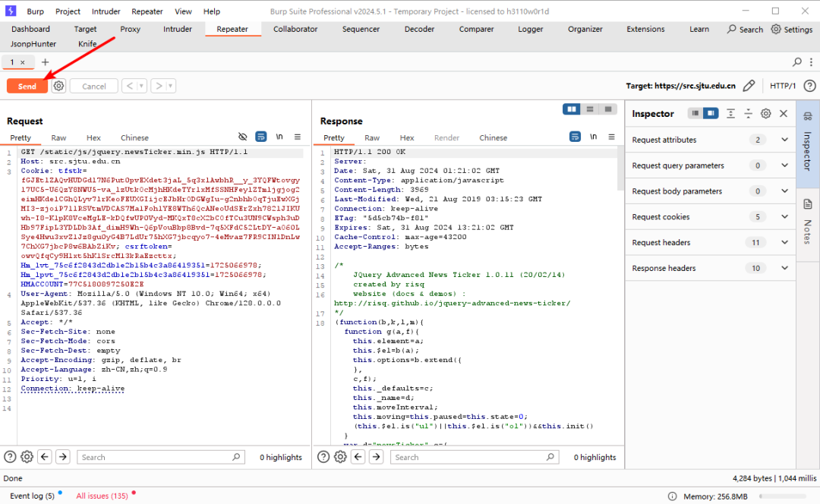Jump to previous match in Request search
820x504 pixels.
[45, 457]
